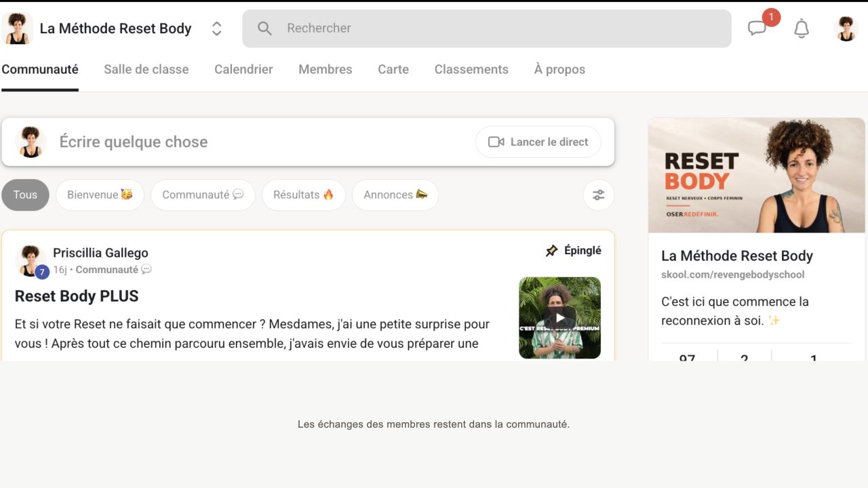Click the La Méthode Reset Body group logo
Viewport: 868px width, 488px height.
(17, 28)
